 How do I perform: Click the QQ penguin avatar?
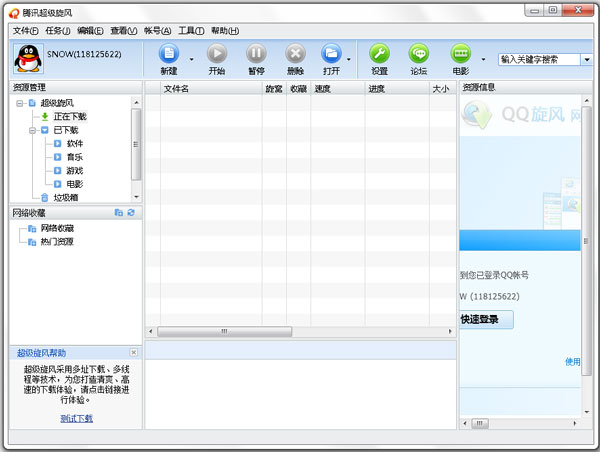[28, 59]
